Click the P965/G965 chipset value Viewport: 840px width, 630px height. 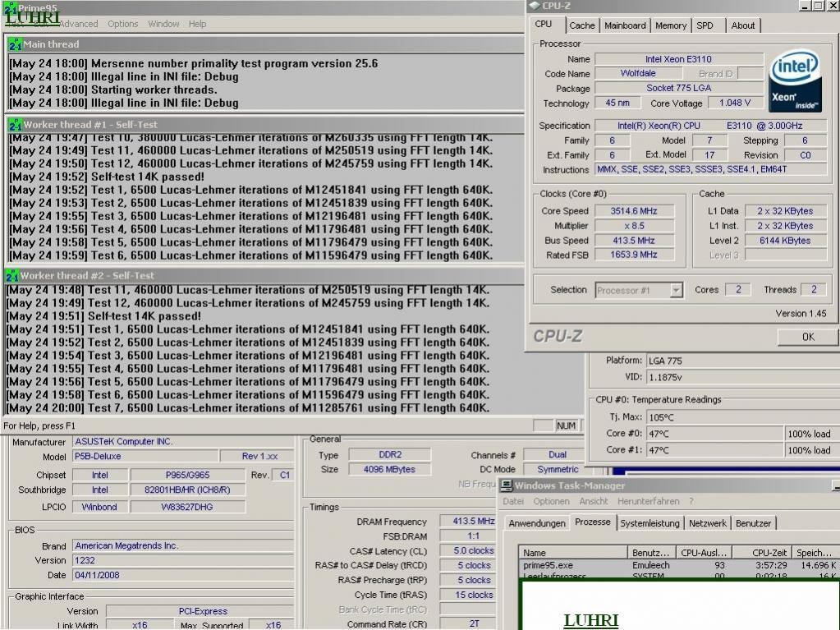coord(187,476)
